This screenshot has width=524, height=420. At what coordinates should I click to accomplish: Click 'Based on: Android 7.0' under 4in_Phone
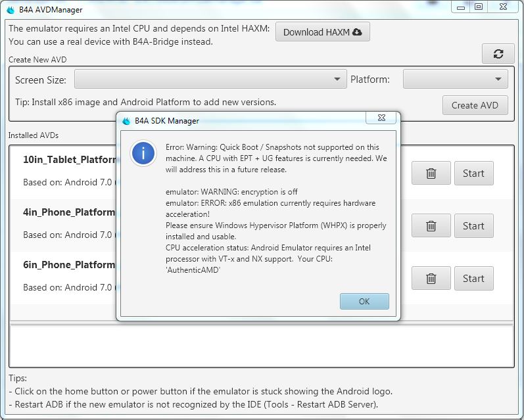tap(68, 235)
